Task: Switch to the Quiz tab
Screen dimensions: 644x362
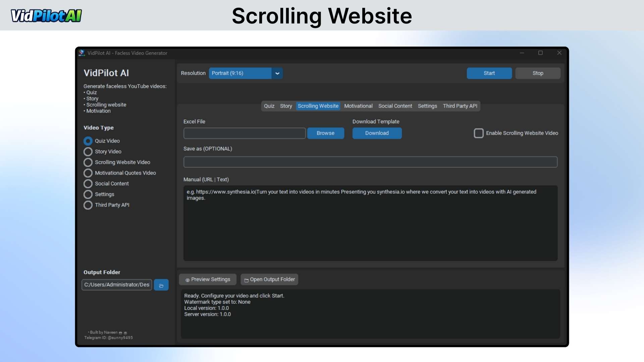Action: point(269,106)
